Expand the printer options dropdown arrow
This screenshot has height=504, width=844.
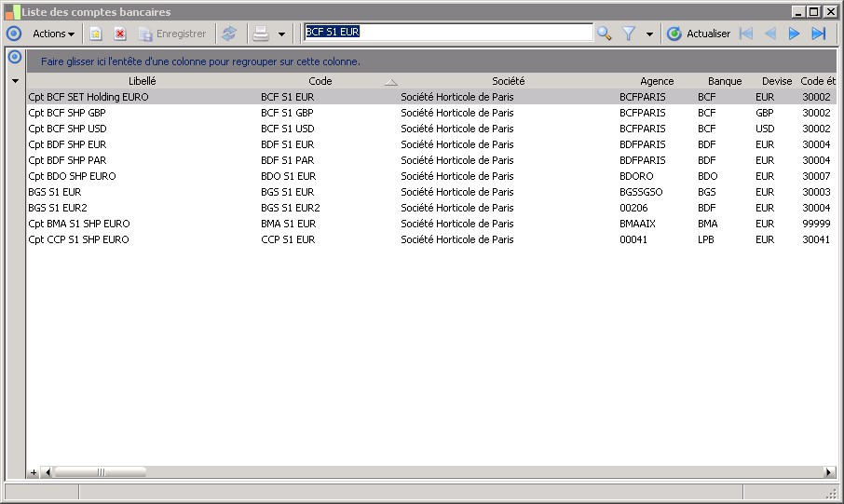tap(282, 34)
